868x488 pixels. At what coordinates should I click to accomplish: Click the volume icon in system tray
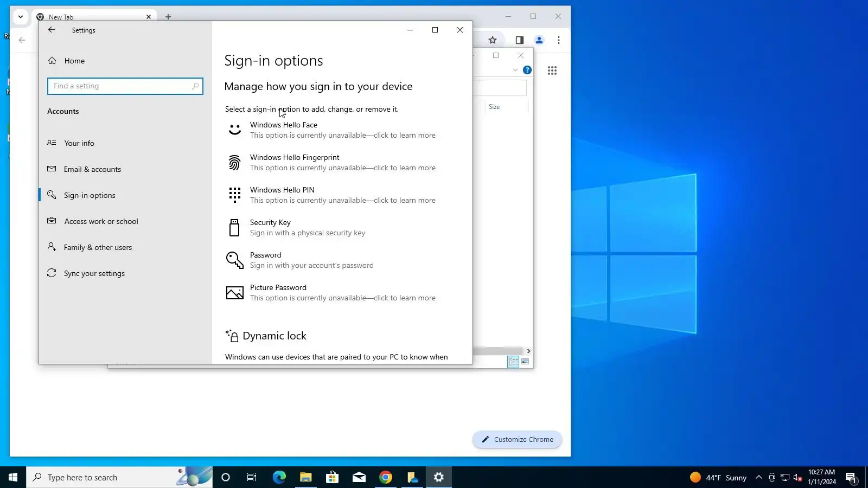pyautogui.click(x=797, y=477)
